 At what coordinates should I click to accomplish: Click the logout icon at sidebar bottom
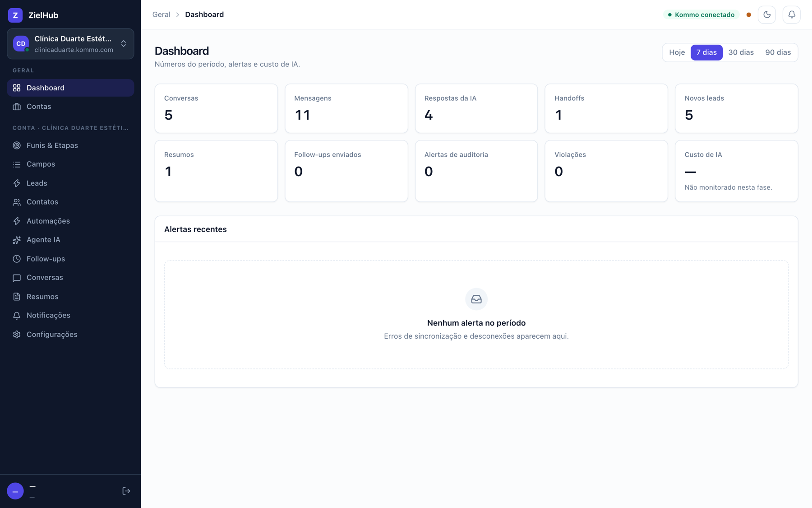pos(126,491)
